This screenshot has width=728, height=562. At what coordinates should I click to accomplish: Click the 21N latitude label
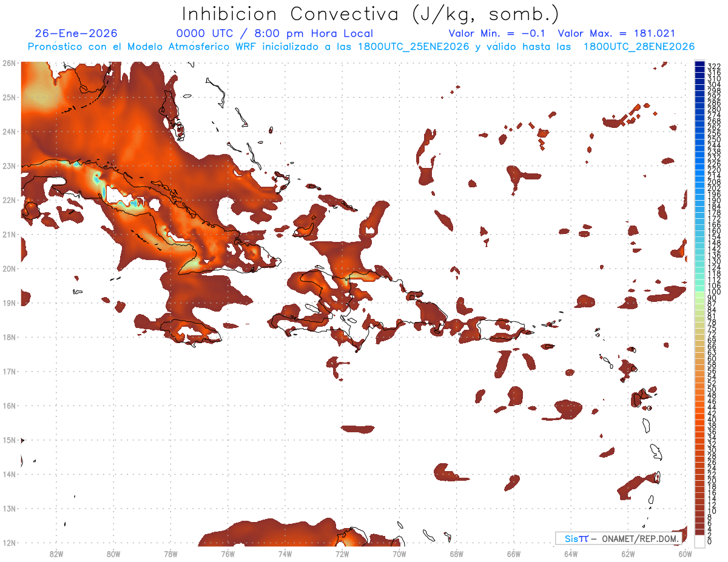[8, 234]
